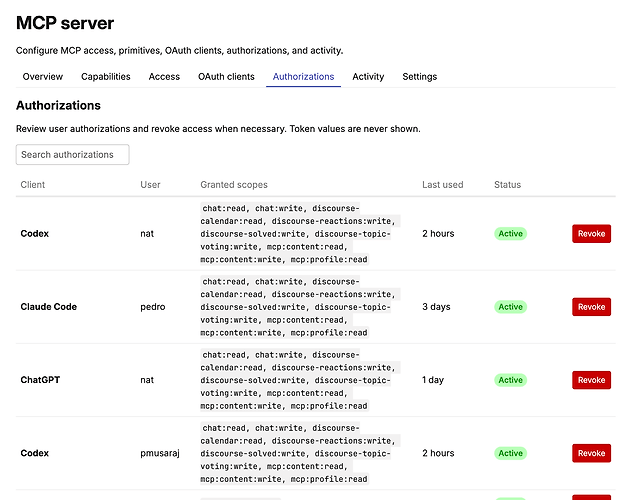Revoke ChatGPT authorization for nat
Viewport: 627px width, 500px height.
[591, 380]
